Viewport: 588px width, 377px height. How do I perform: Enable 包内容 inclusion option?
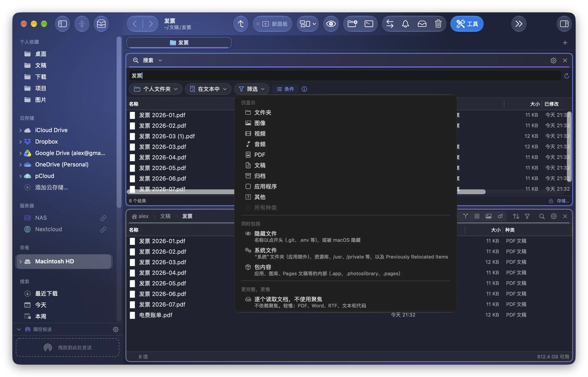(x=345, y=270)
